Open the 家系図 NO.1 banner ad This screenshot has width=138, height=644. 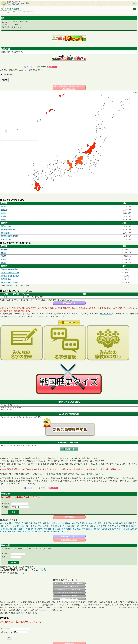click(x=69, y=38)
